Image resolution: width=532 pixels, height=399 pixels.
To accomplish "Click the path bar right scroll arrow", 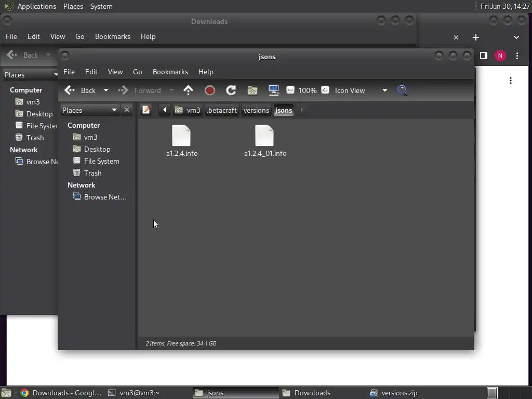I will click(x=302, y=110).
